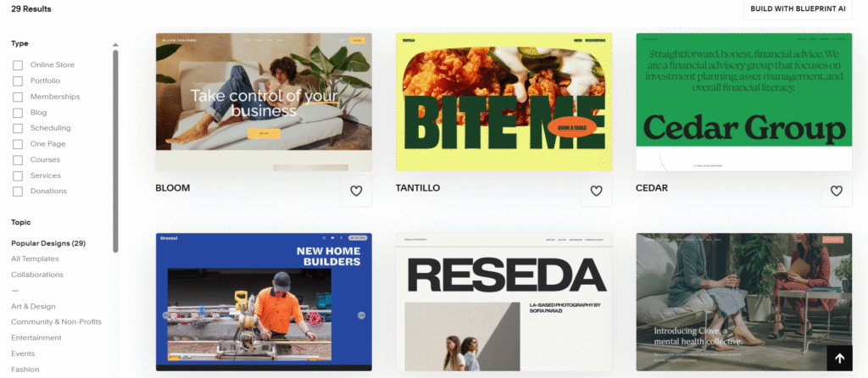Open the Reseda template thumbnail
This screenshot has height=378, width=868.
click(x=504, y=303)
